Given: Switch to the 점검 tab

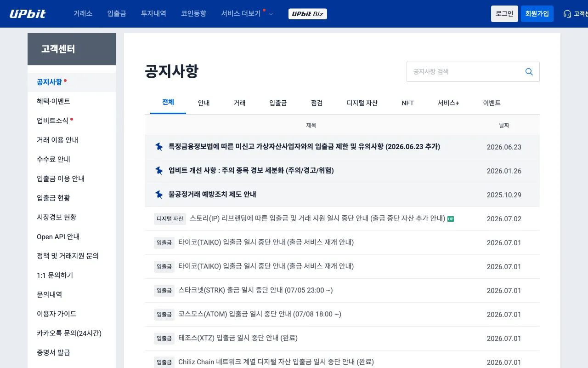Looking at the screenshot, I should pyautogui.click(x=317, y=103).
